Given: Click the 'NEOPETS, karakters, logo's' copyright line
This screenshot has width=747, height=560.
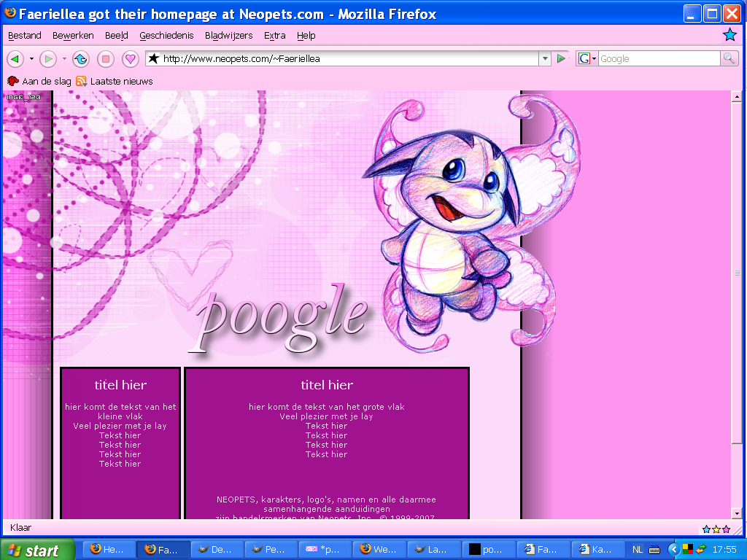Looking at the screenshot, I should coord(326,499).
